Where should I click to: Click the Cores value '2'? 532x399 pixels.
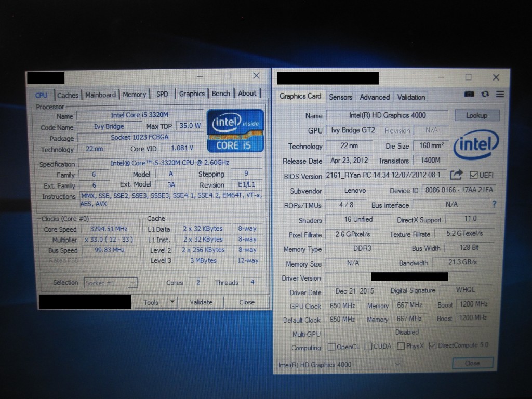click(198, 282)
